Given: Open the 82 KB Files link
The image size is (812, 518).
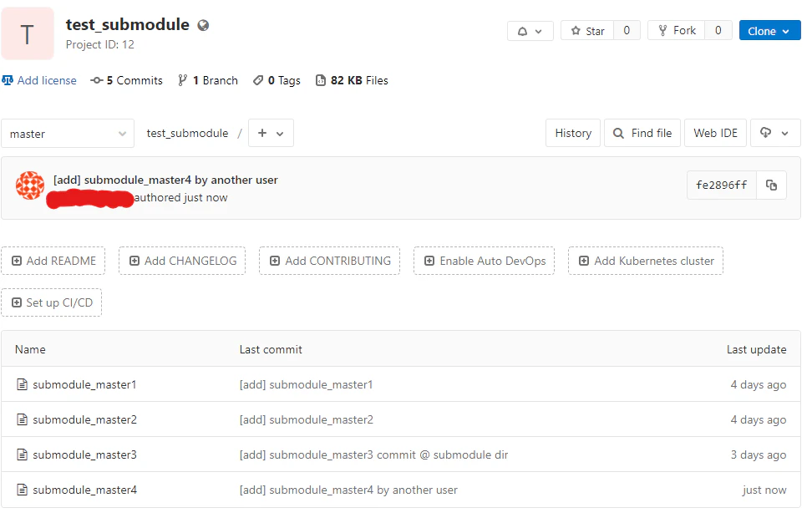Looking at the screenshot, I should pos(353,80).
